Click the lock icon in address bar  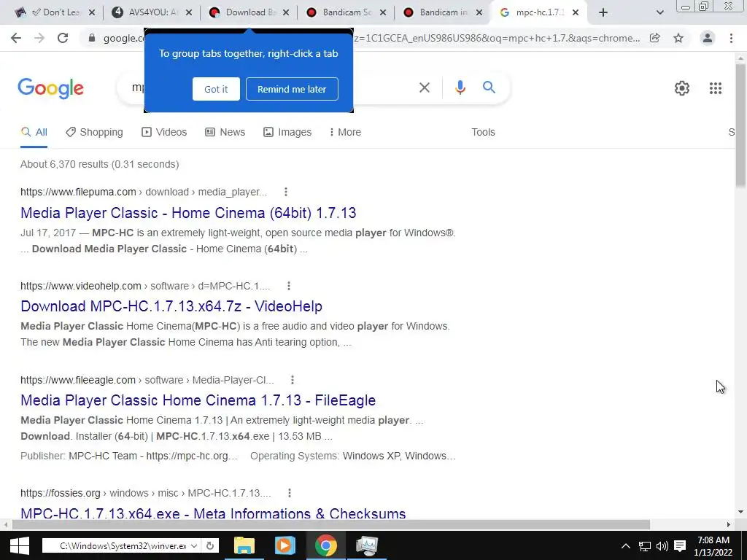tap(92, 38)
